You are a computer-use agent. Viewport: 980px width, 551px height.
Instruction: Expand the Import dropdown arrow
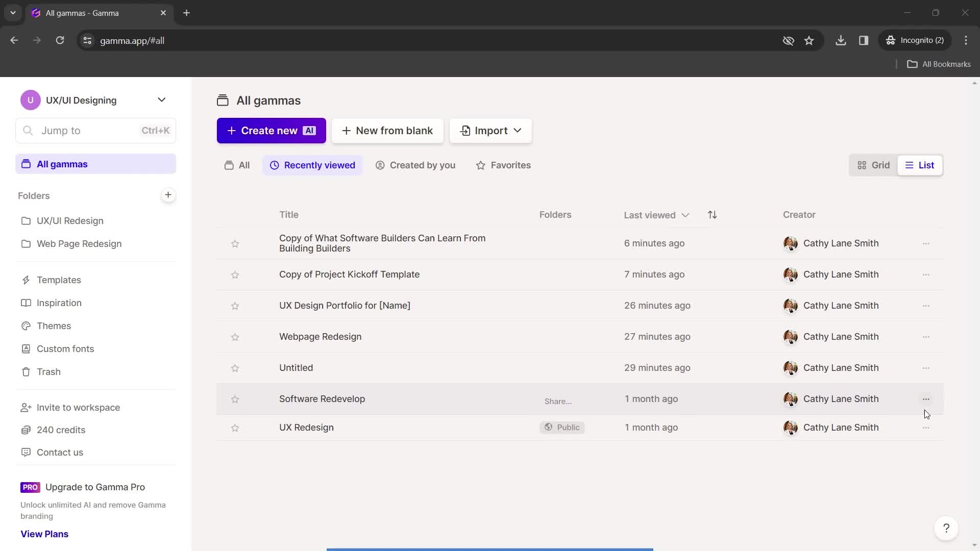coord(518,131)
